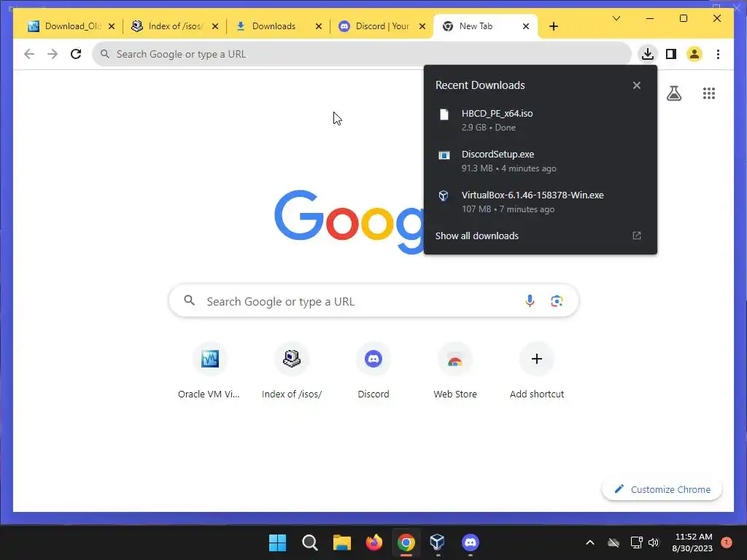
Task: Close the Index of /isos/ tab
Action: click(215, 26)
